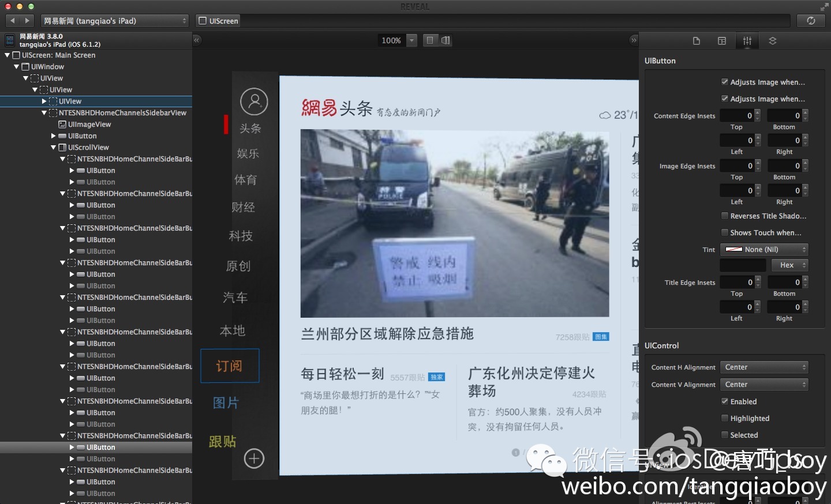Toggle second Adjusts Image when checkbox
Screen dimensions: 831x504
pos(725,99)
